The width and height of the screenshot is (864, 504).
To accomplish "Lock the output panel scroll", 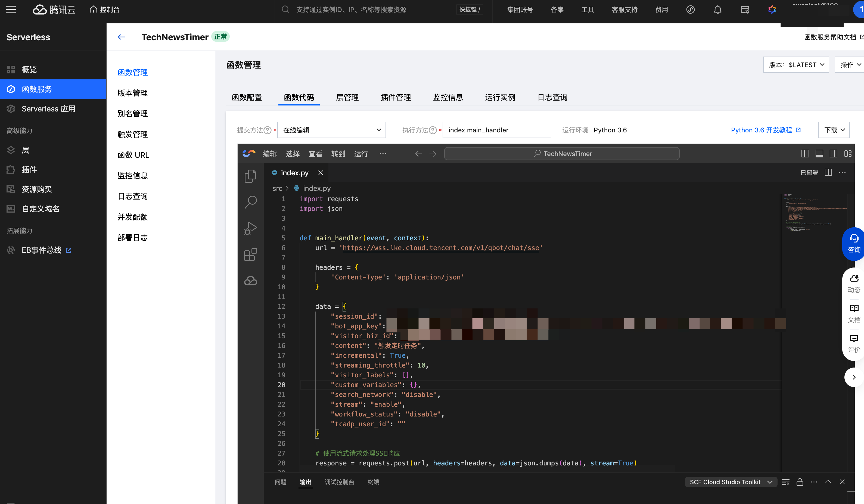I will pos(800,482).
